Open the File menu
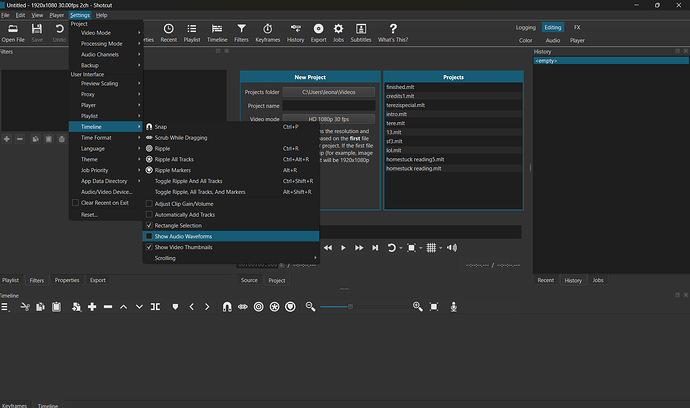The image size is (690, 408). (x=5, y=15)
